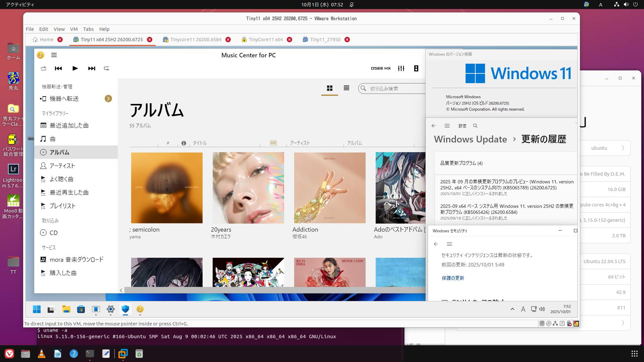The width and height of the screenshot is (644, 362).
Task: Switch to album grid view
Action: tap(330, 88)
